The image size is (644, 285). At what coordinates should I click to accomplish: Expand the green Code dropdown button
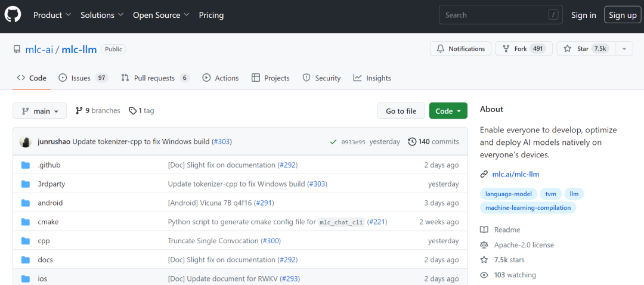[448, 111]
